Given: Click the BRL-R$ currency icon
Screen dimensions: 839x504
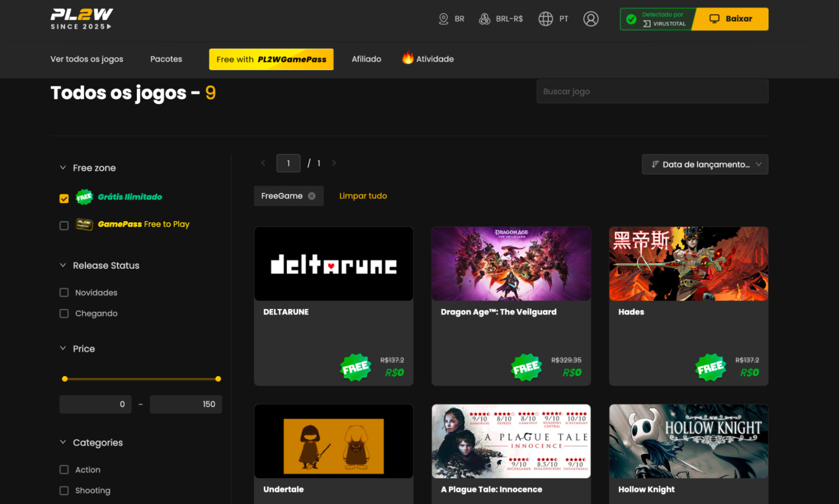Looking at the screenshot, I should pyautogui.click(x=485, y=19).
